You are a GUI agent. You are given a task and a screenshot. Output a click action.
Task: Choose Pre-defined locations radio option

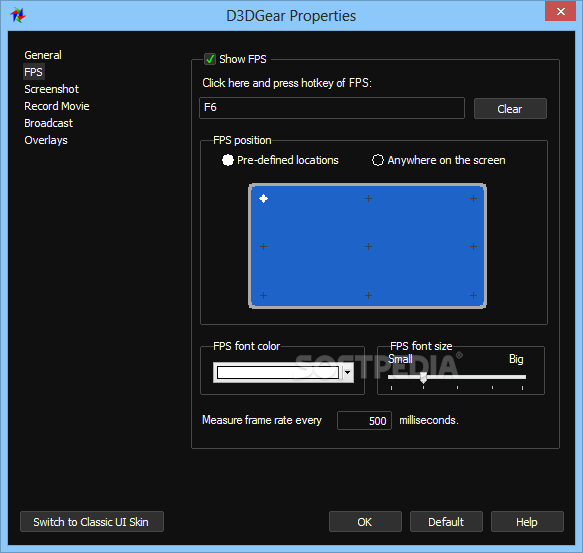pos(228,160)
